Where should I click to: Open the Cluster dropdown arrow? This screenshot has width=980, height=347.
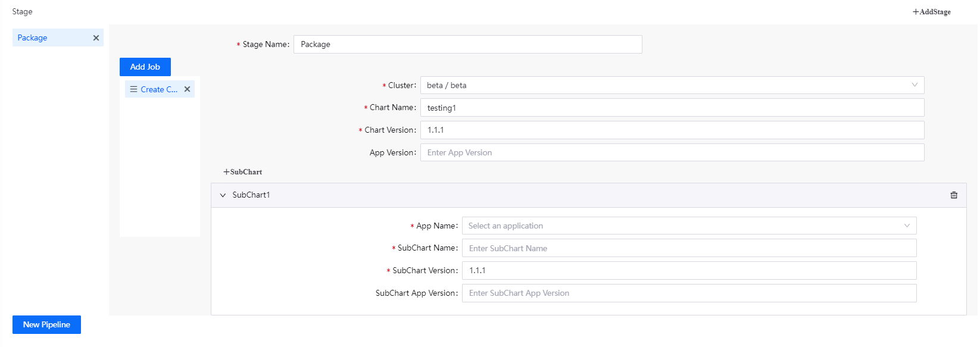pyautogui.click(x=915, y=85)
